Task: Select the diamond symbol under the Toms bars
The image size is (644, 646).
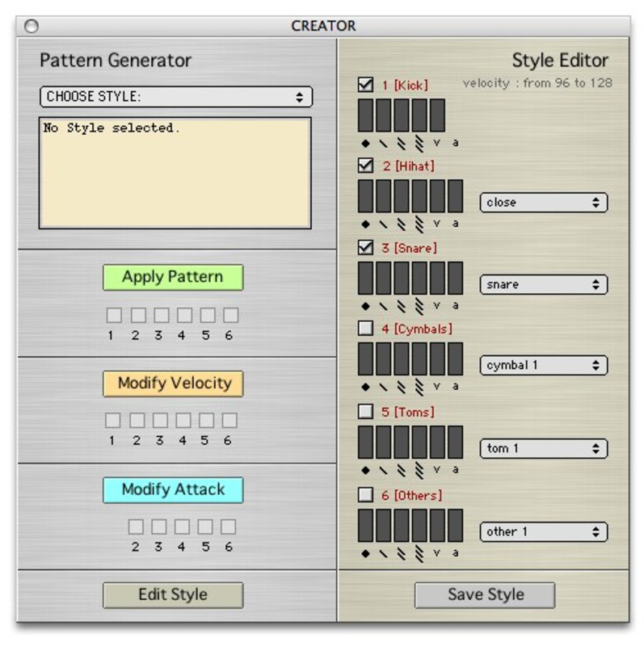Action: coord(365,470)
